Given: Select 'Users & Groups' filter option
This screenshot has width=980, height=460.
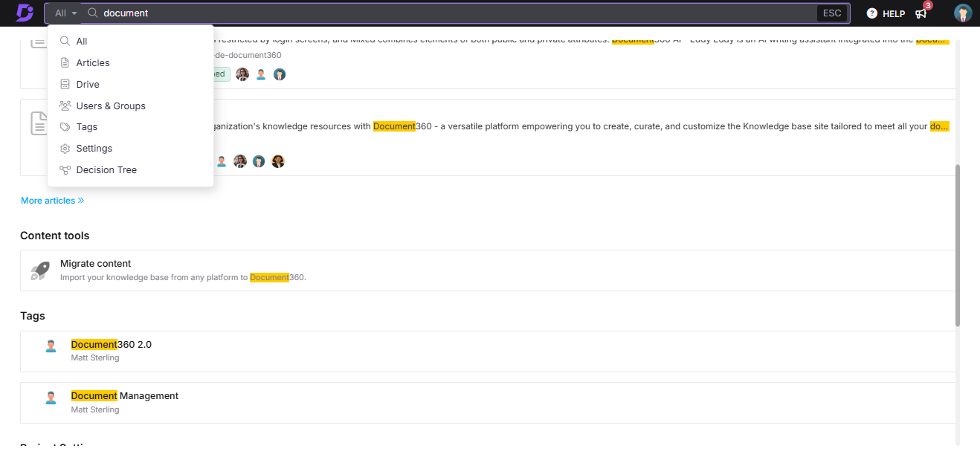Looking at the screenshot, I should (x=130, y=106).
